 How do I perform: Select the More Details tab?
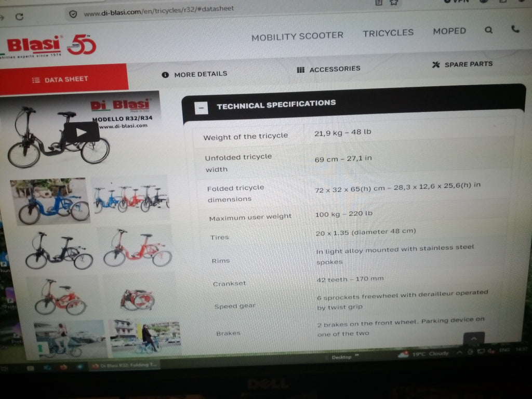(194, 74)
